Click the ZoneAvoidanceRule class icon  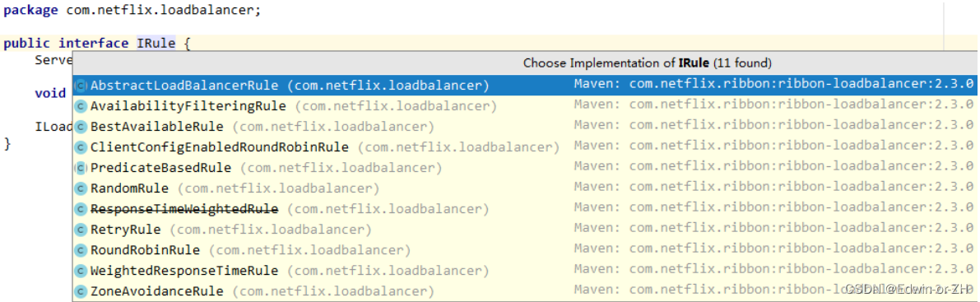(80, 291)
